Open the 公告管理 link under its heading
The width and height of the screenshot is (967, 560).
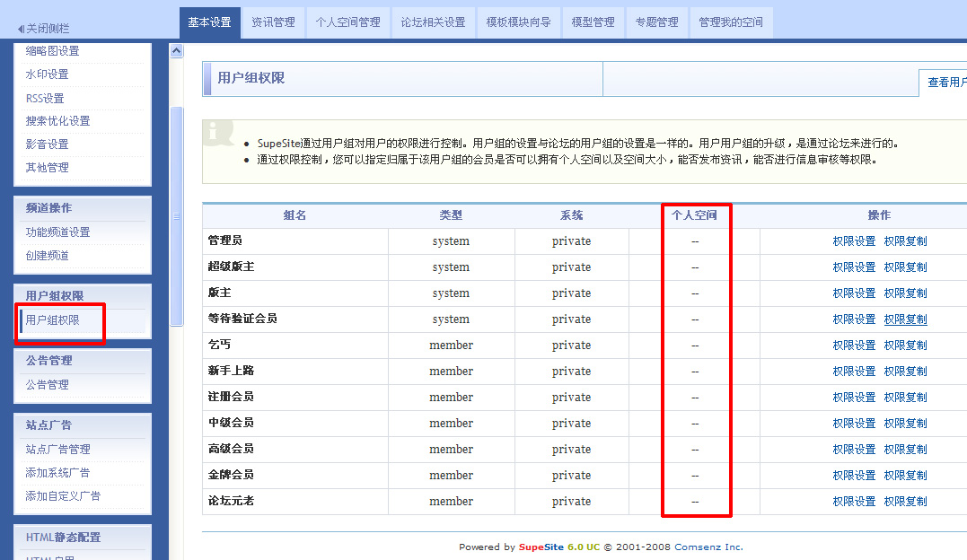coord(47,385)
